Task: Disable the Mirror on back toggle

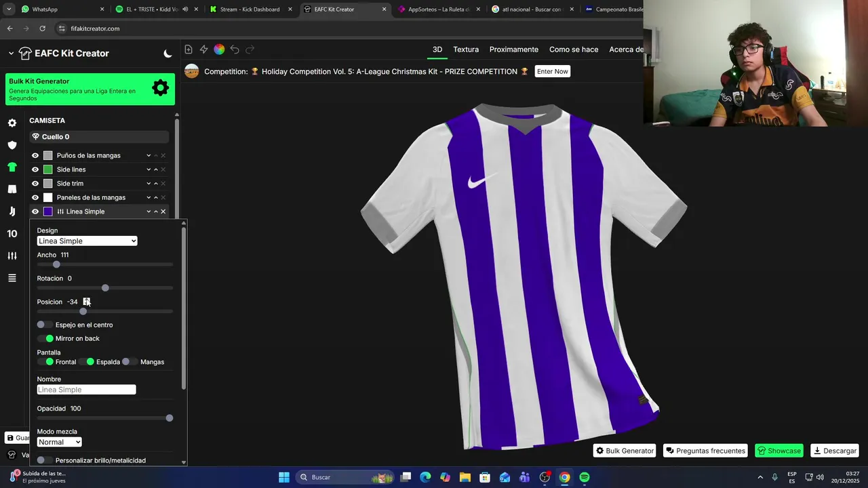Action: (x=45, y=338)
